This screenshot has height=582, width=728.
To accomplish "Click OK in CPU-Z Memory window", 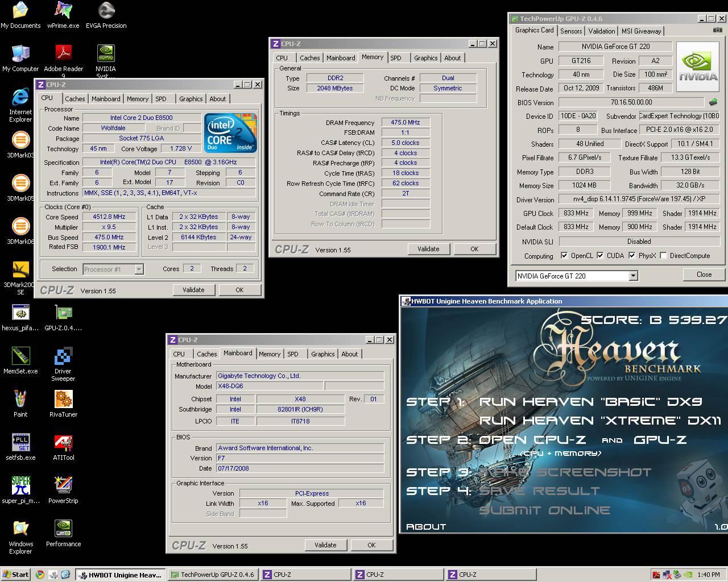I will [474, 249].
